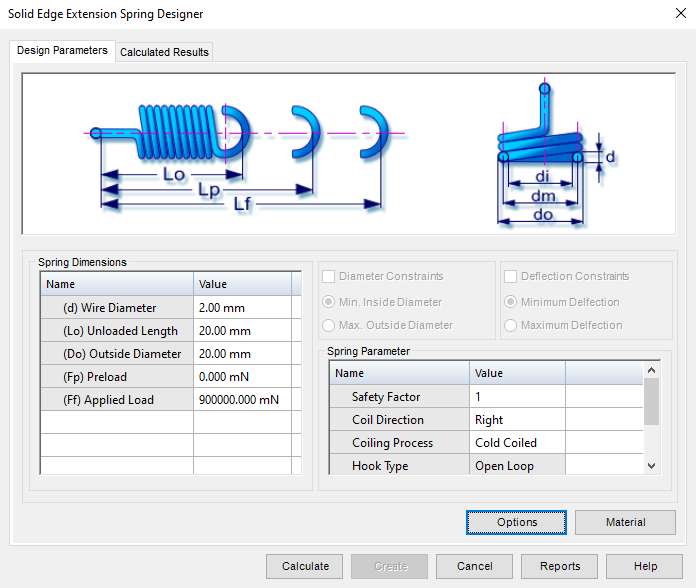Edit the Wire Diameter value 2.00 mm
The image size is (696, 588).
[x=242, y=307]
